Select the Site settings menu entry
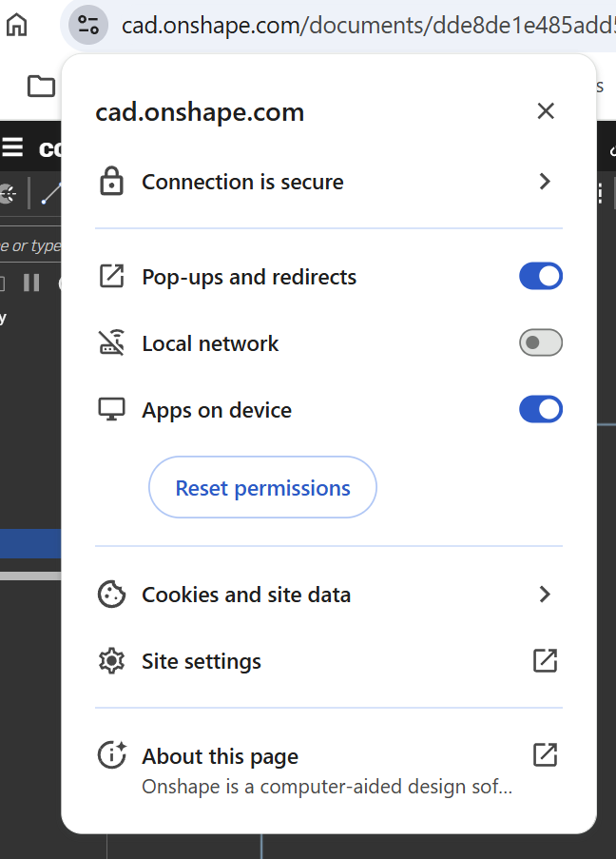This screenshot has height=859, width=616. point(202,661)
